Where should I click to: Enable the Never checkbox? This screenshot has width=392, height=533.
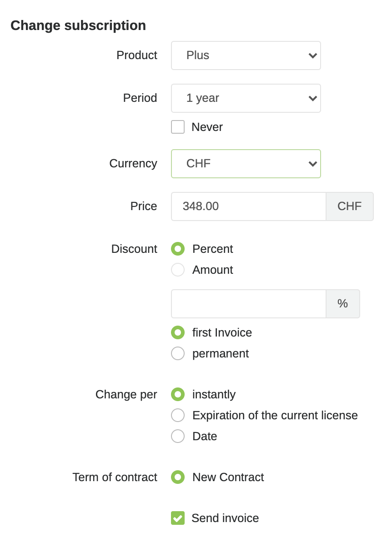click(178, 127)
